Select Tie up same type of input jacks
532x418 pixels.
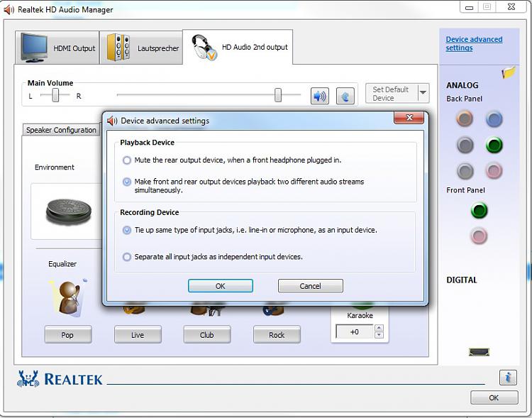pos(127,230)
